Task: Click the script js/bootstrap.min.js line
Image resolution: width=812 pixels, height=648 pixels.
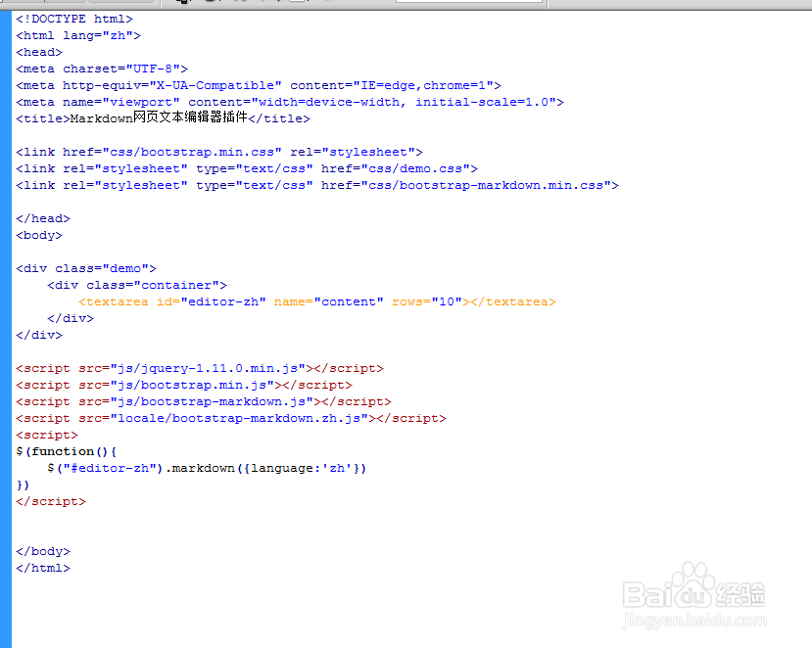Action: click(x=184, y=385)
